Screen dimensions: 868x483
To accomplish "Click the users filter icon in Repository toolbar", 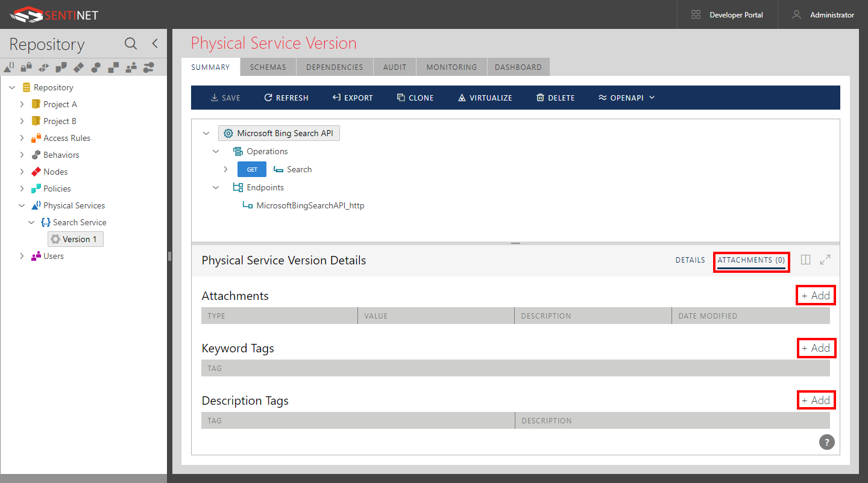I will click(x=131, y=67).
